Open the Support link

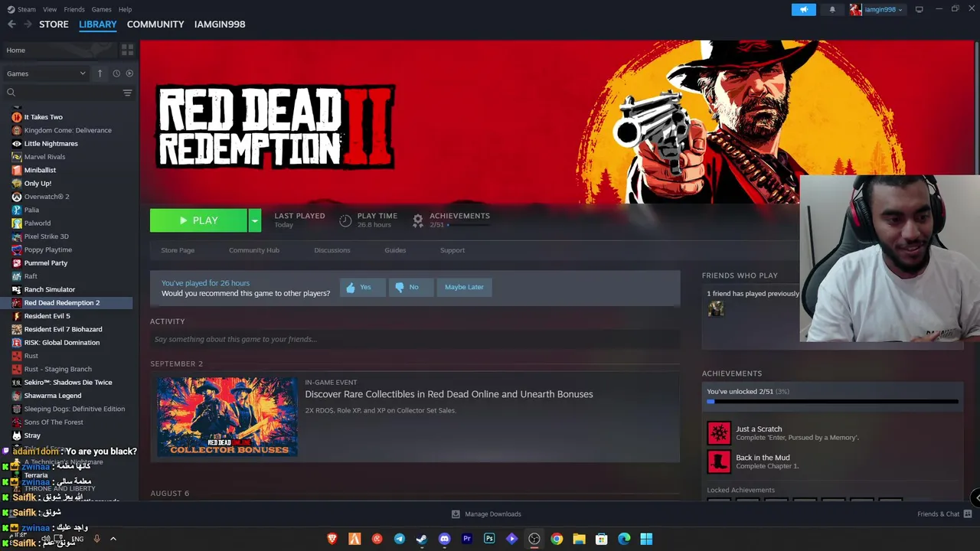(452, 250)
